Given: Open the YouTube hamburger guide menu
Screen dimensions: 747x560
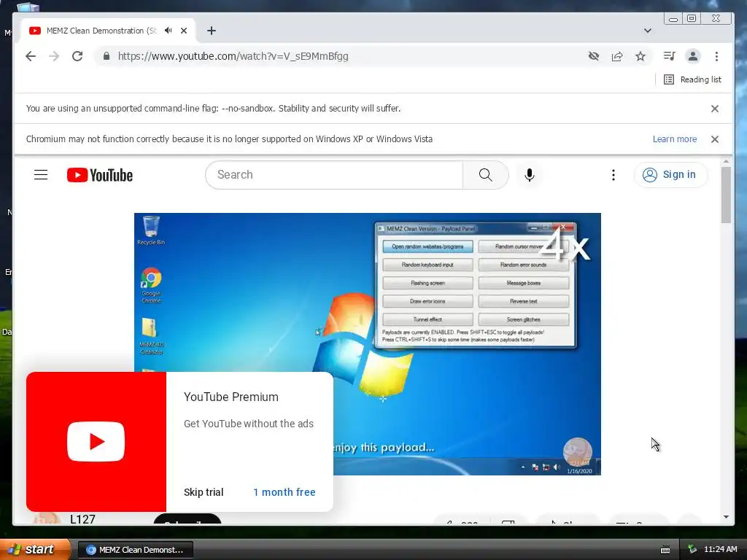Looking at the screenshot, I should click(41, 175).
